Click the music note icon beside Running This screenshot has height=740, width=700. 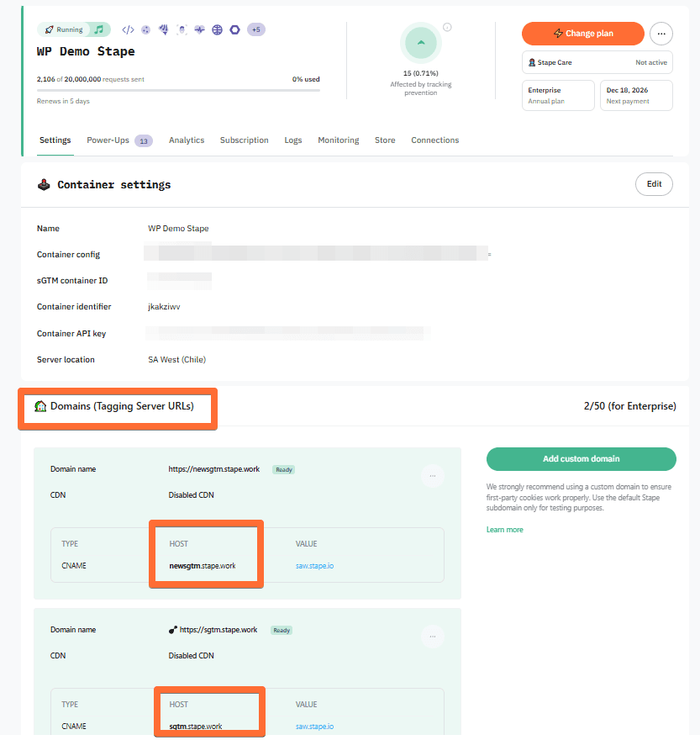(100, 29)
